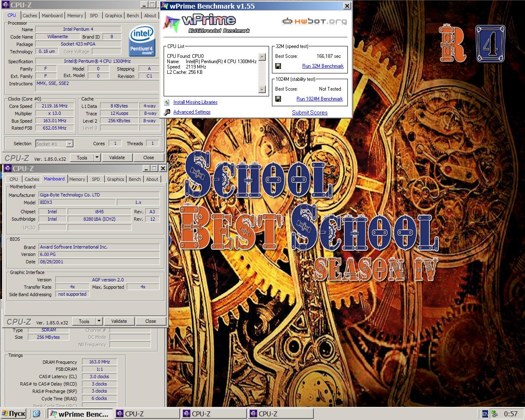Viewport: 525px width, 420px height.
Task: Click the AGP version 2.0 field
Action: [107, 280]
